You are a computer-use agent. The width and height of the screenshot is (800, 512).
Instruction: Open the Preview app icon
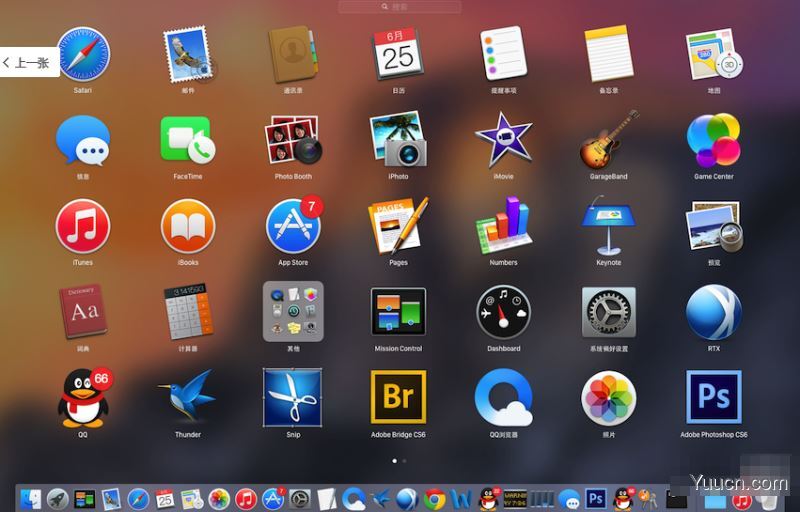(x=714, y=226)
